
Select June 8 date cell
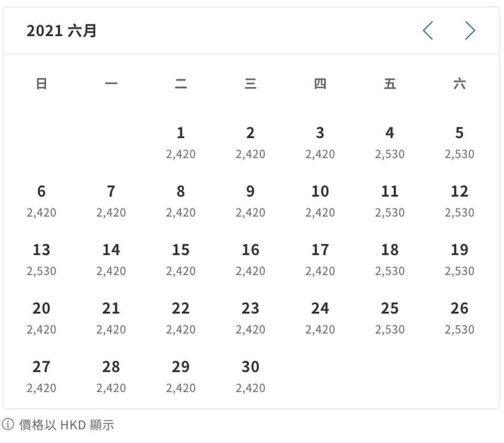click(x=181, y=201)
